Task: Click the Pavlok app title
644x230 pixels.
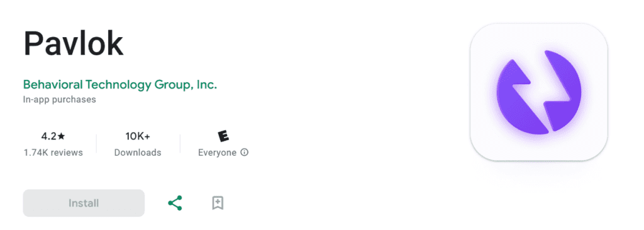Action: [74, 43]
